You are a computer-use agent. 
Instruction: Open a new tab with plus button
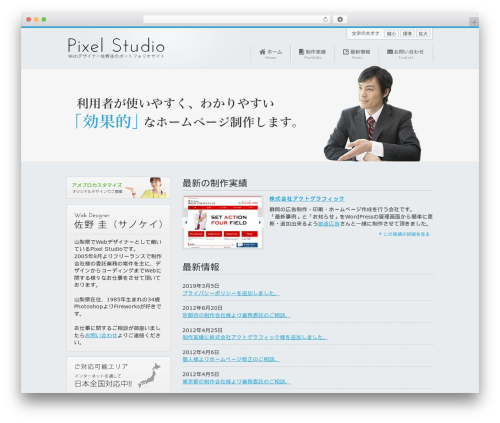point(474,22)
